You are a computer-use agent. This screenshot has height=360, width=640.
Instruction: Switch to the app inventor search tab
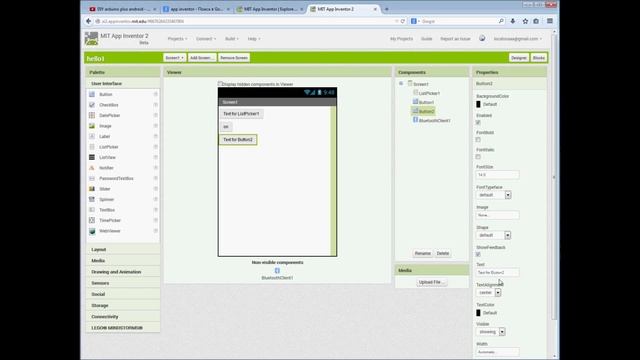coord(196,9)
